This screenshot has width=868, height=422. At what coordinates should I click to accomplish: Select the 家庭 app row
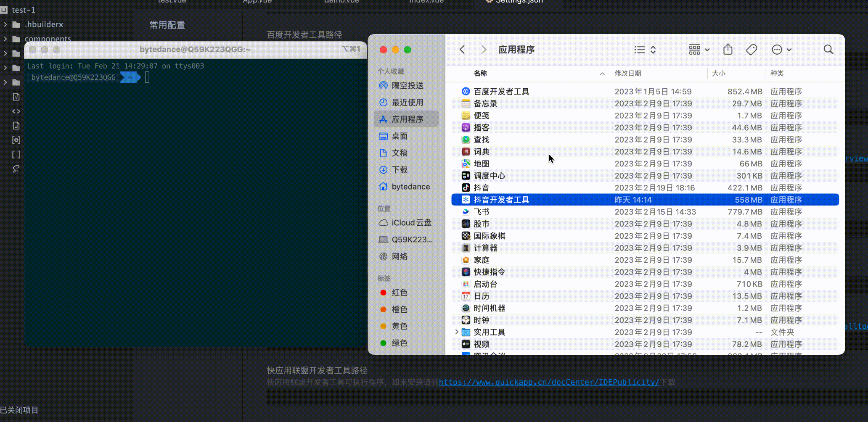click(645, 260)
